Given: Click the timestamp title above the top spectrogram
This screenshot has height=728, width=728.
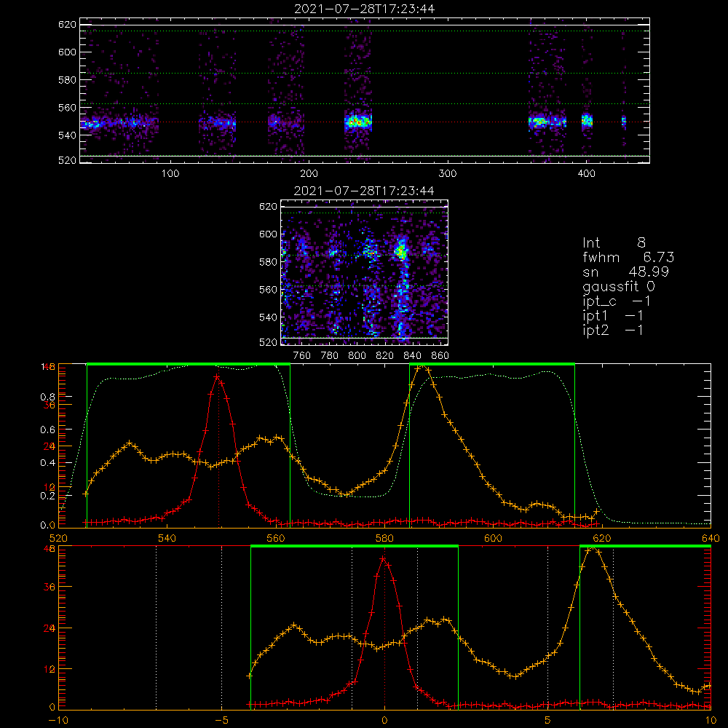Looking at the screenshot, I should pyautogui.click(x=365, y=9).
